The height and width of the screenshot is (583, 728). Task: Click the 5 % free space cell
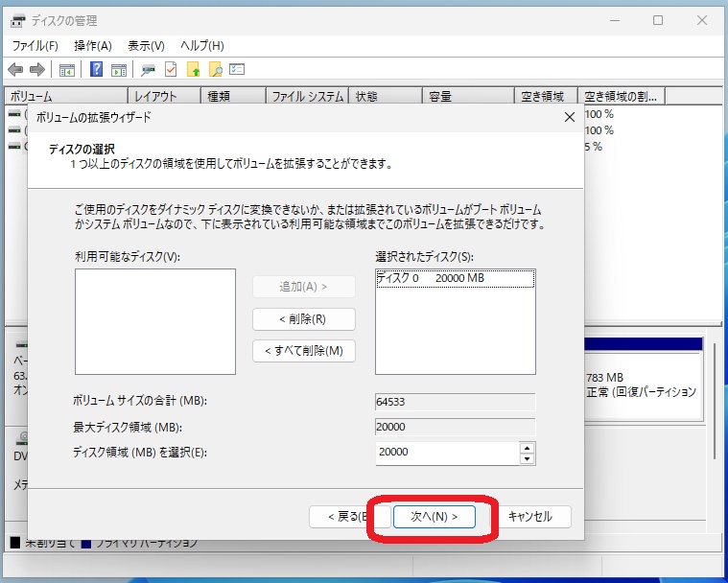click(x=594, y=147)
